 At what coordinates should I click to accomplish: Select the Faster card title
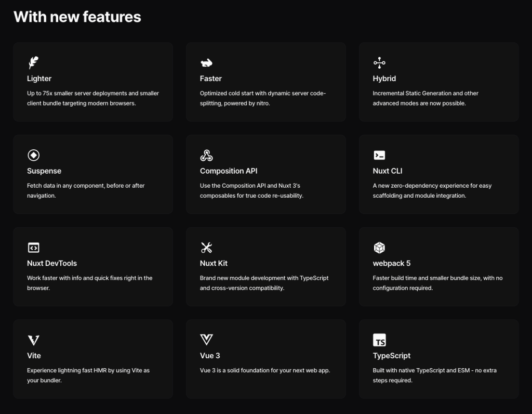[x=211, y=79]
